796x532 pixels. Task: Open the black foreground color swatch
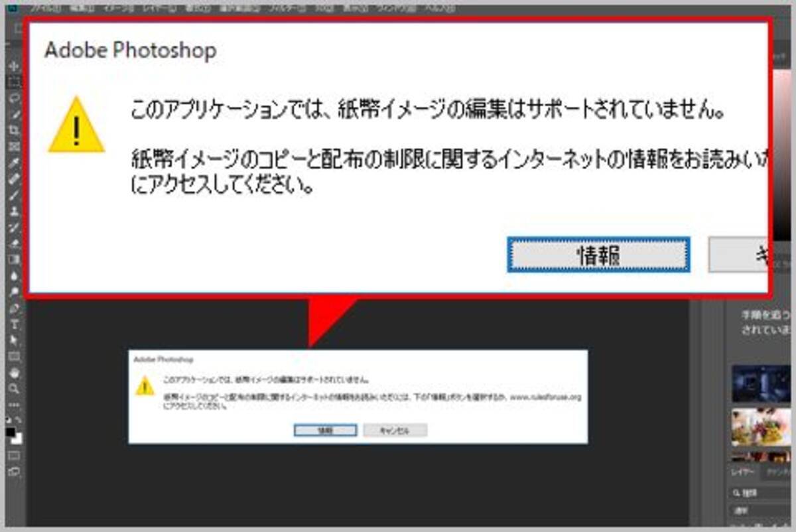pos(11,432)
